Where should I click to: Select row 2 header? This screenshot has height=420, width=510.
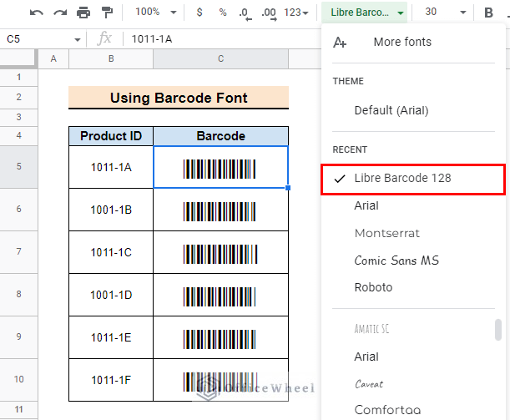click(x=18, y=97)
